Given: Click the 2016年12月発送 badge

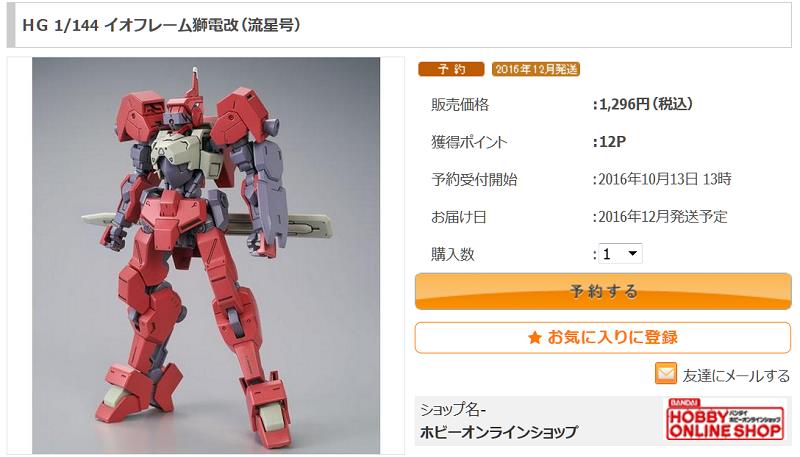Looking at the screenshot, I should pos(536,69).
